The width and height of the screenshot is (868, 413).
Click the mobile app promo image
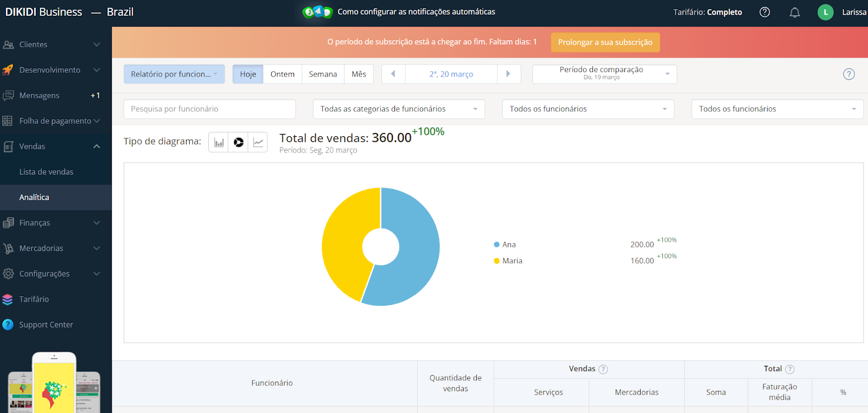[54, 382]
